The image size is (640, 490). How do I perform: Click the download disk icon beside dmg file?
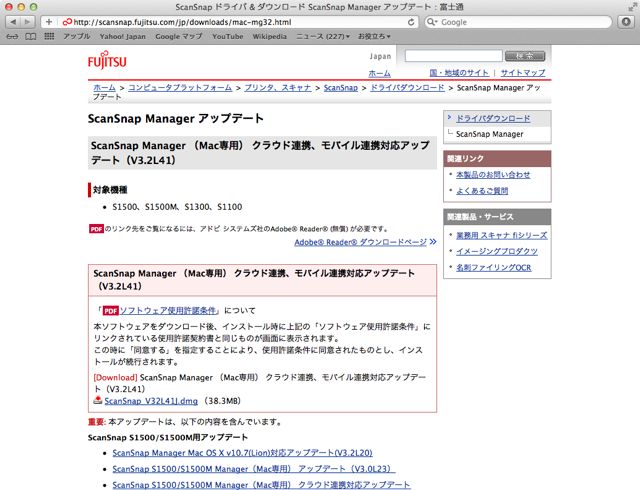click(98, 400)
